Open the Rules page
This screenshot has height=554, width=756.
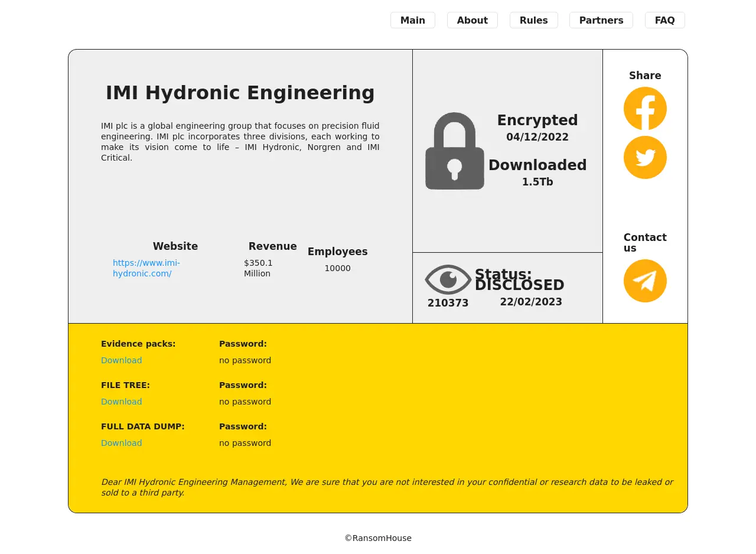pos(533,20)
